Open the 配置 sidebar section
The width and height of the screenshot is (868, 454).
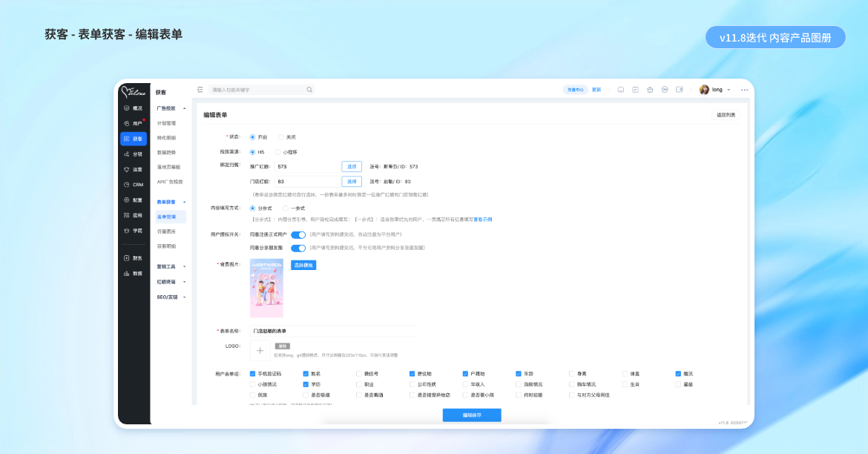[134, 200]
